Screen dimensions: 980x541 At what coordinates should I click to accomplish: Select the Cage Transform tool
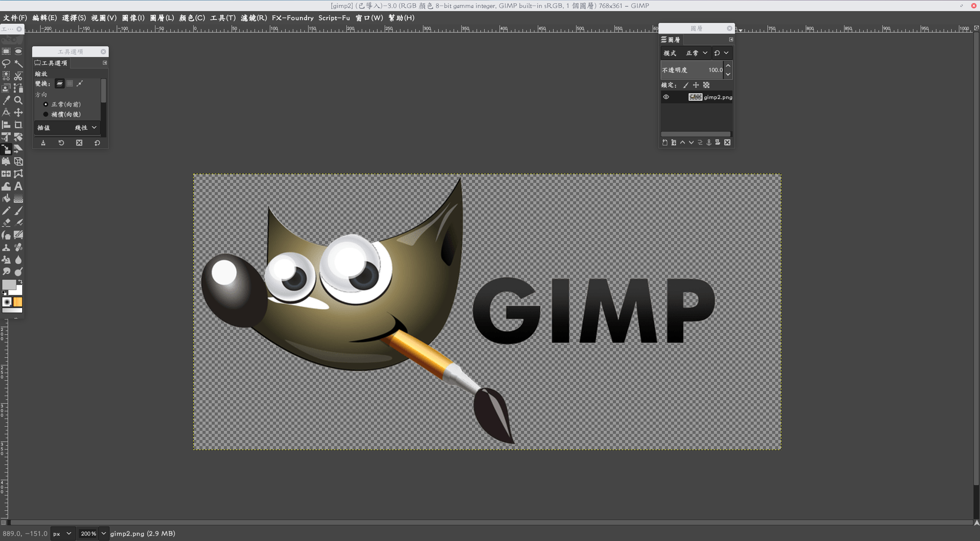[18, 174]
